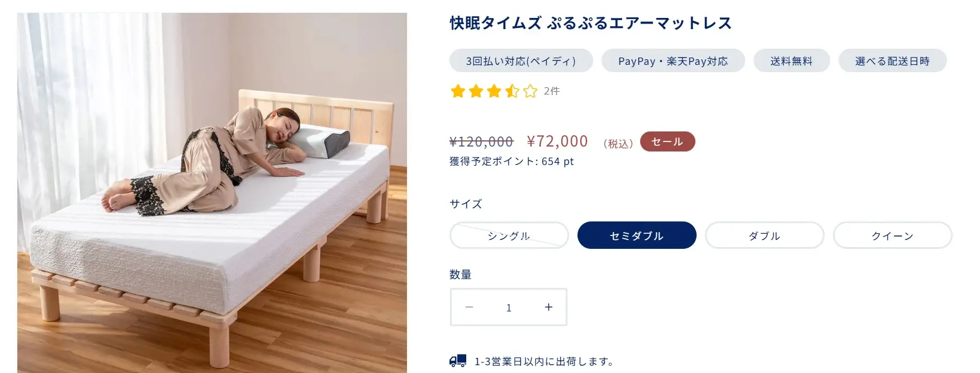The height and width of the screenshot is (373, 980).
Task: Increase quantity with the plus button
Action: coord(548,306)
